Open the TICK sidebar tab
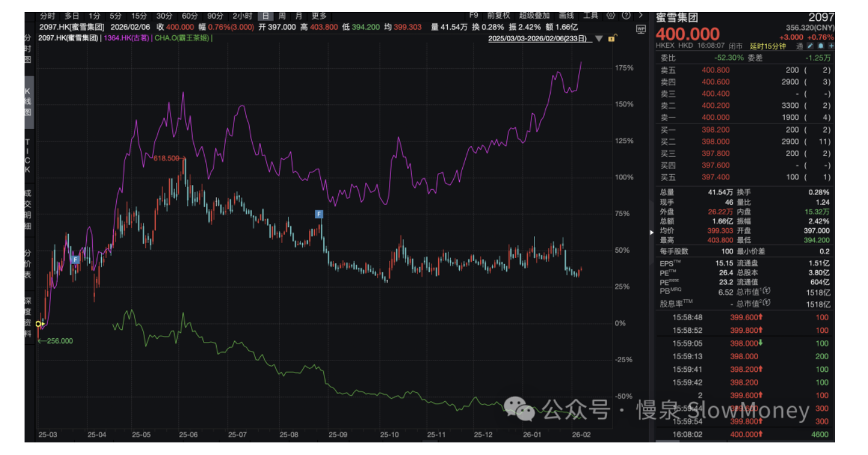The width and height of the screenshot is (868, 455). click(x=28, y=156)
